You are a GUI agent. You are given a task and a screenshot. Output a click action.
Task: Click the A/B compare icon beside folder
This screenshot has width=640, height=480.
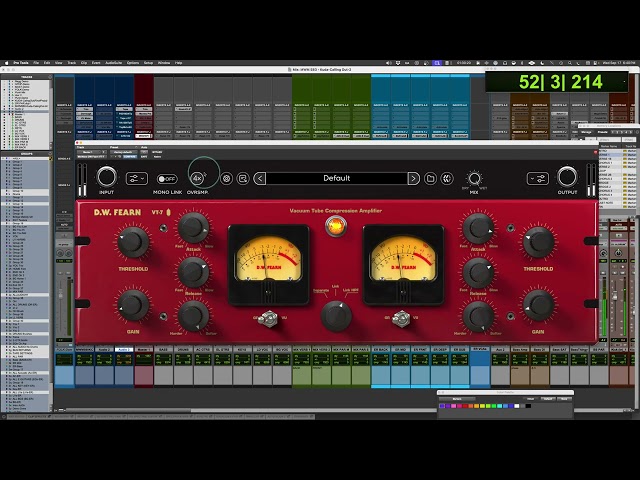[447, 178]
